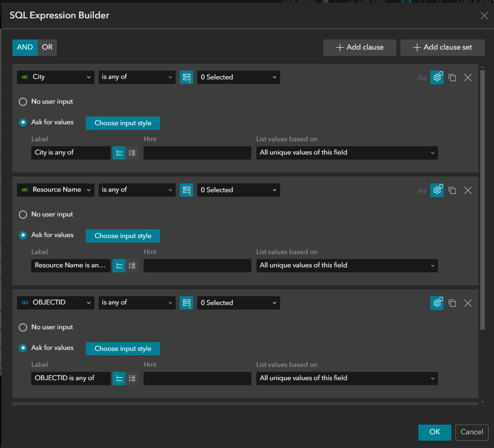494x448 pixels.
Task: Open the City field clause settings gear
Action: [x=437, y=77]
